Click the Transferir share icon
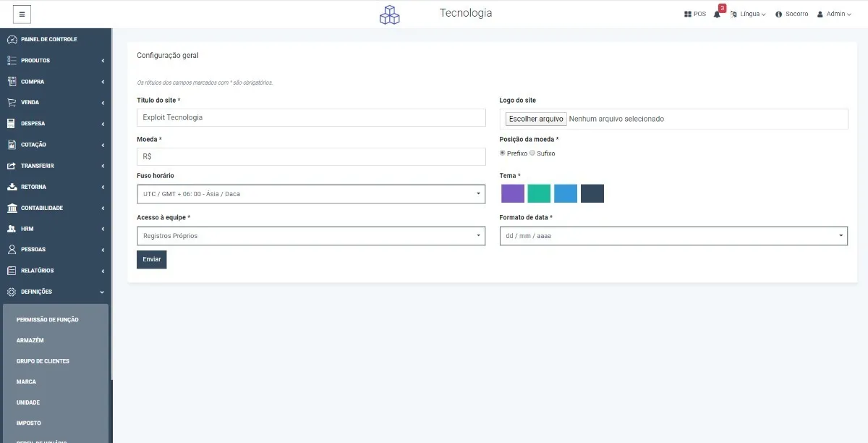 tap(12, 166)
